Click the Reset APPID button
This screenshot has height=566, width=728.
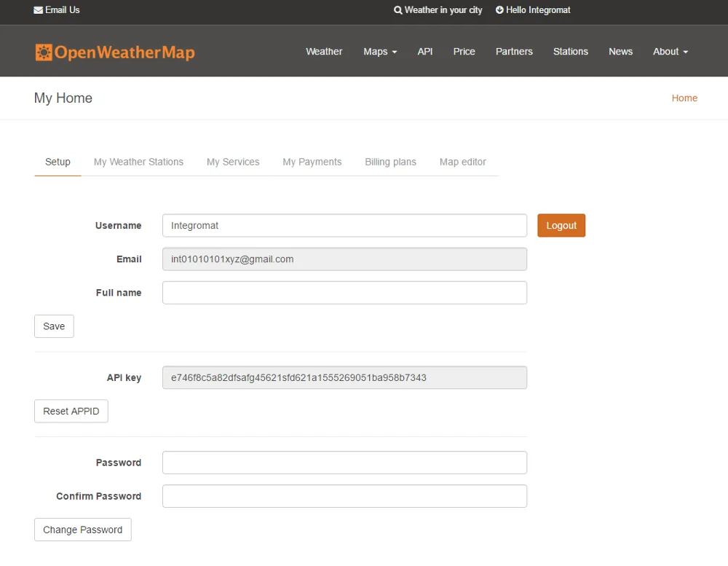(71, 412)
